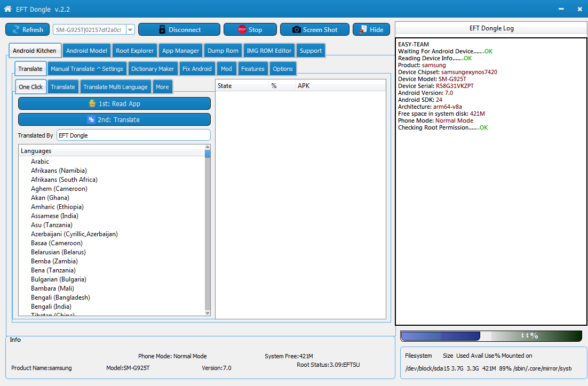The width and height of the screenshot is (588, 386).
Task: Click the languages list scrollbar thumb
Action: tap(208, 154)
